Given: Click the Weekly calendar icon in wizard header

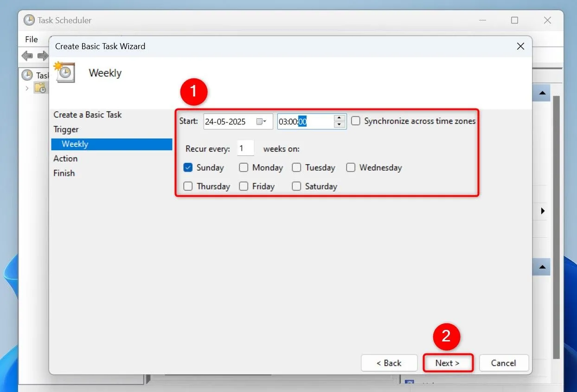Looking at the screenshot, I should click(x=64, y=73).
